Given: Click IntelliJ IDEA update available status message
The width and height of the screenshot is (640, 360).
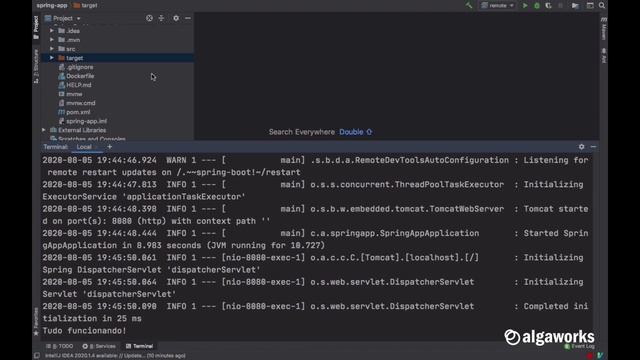Looking at the screenshot, I should 115,356.
